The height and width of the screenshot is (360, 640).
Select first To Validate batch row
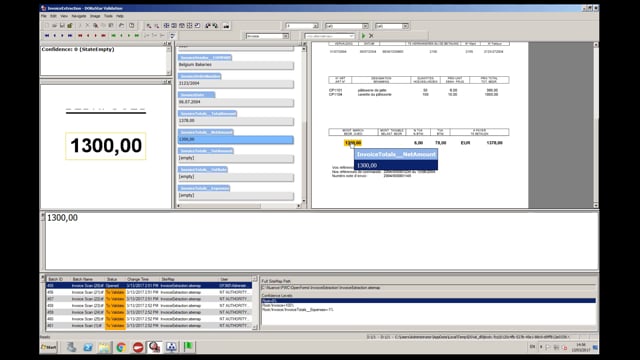click(149, 292)
